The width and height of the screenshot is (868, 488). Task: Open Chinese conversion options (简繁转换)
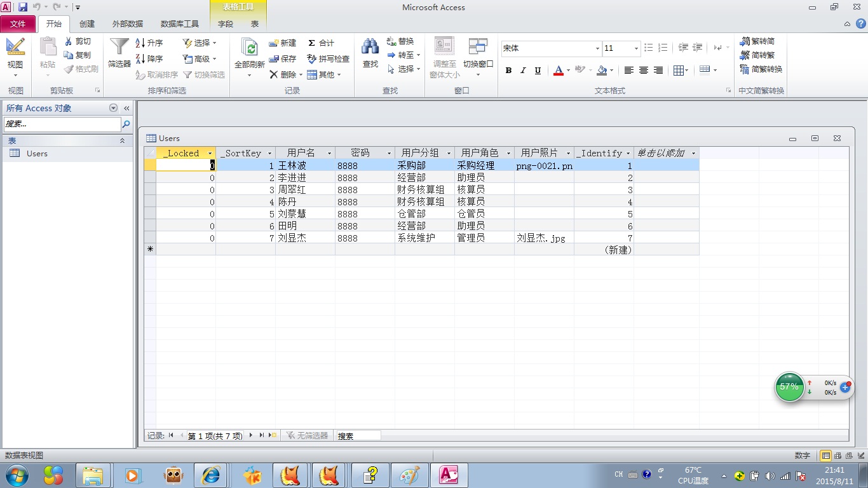tap(761, 69)
